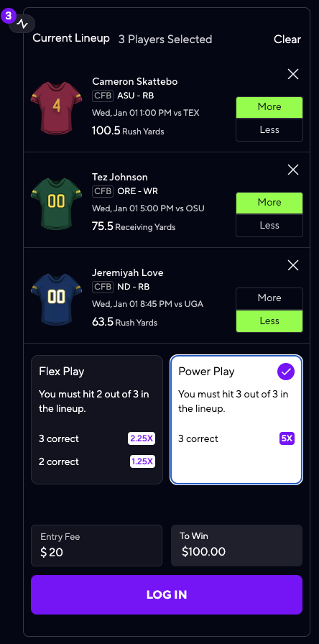Click the purple LOG IN button
This screenshot has height=644, width=319.
pos(167,594)
